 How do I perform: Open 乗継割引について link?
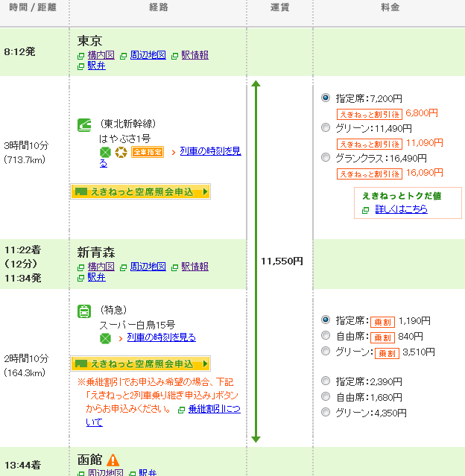tap(214, 409)
